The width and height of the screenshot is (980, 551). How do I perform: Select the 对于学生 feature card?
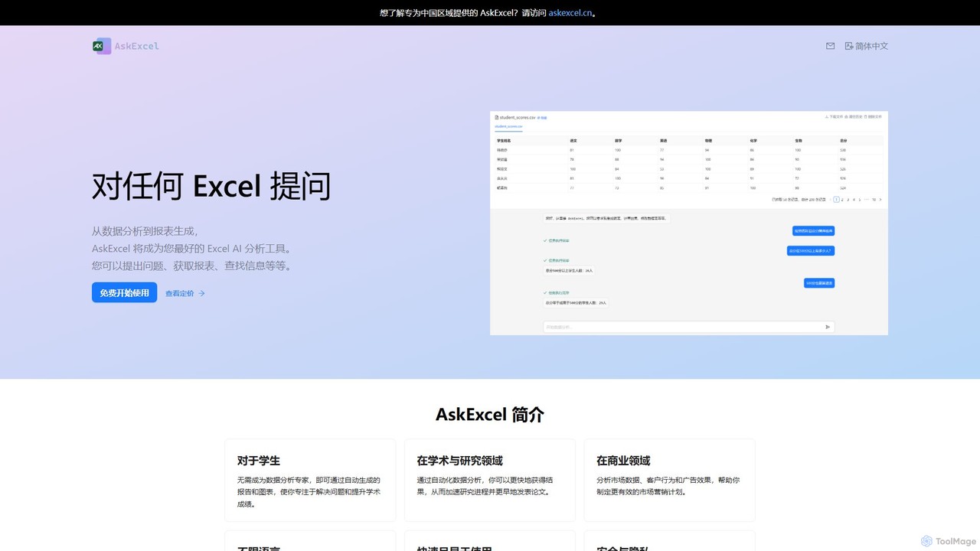click(x=310, y=481)
